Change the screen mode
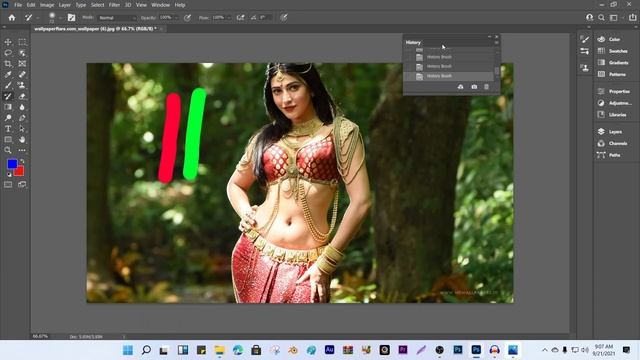The height and width of the screenshot is (360, 640). pyautogui.click(x=22, y=184)
